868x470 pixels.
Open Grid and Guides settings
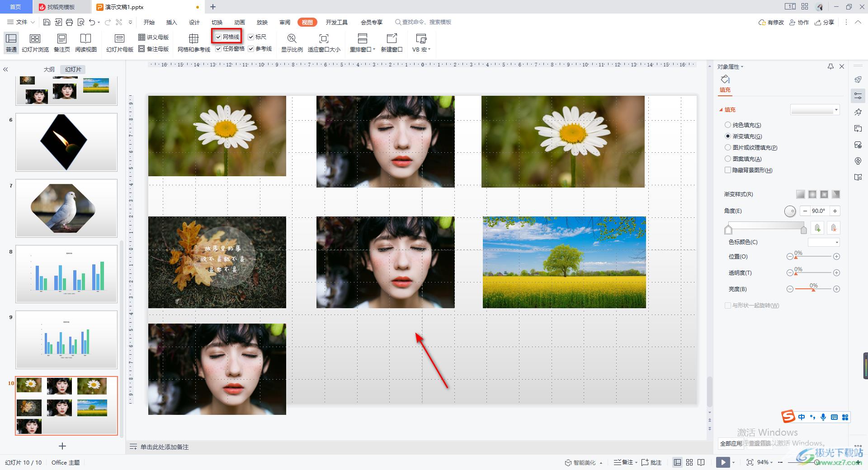pyautogui.click(x=194, y=43)
